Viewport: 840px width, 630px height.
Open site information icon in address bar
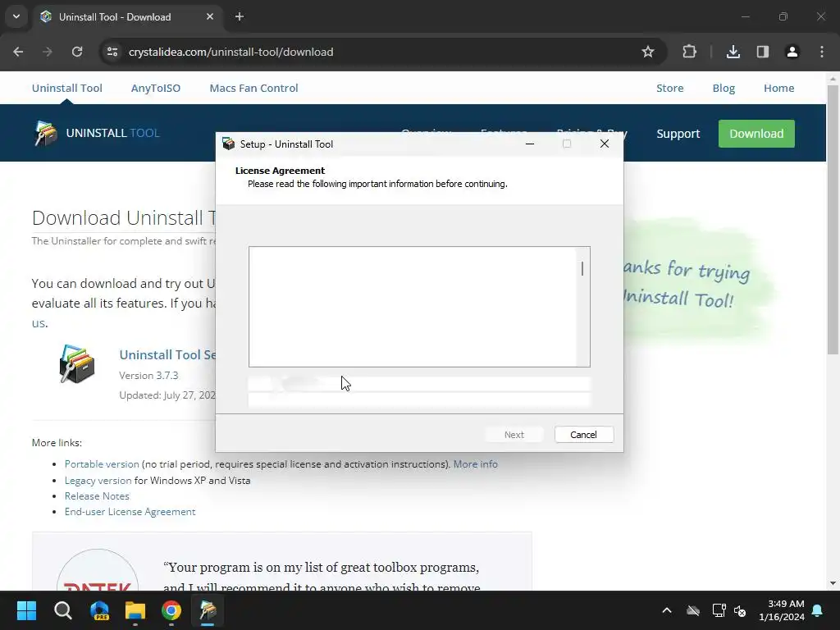point(112,52)
